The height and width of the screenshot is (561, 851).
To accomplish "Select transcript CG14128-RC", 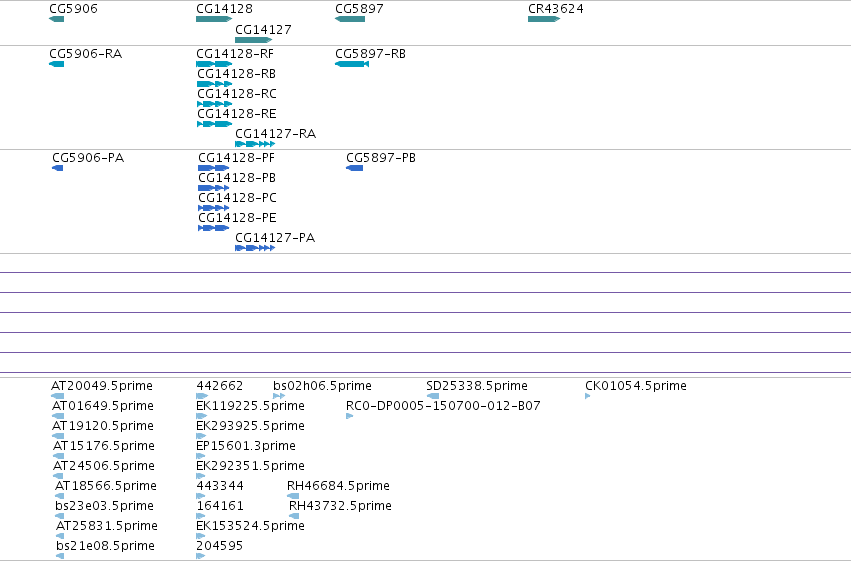I will click(x=214, y=104).
